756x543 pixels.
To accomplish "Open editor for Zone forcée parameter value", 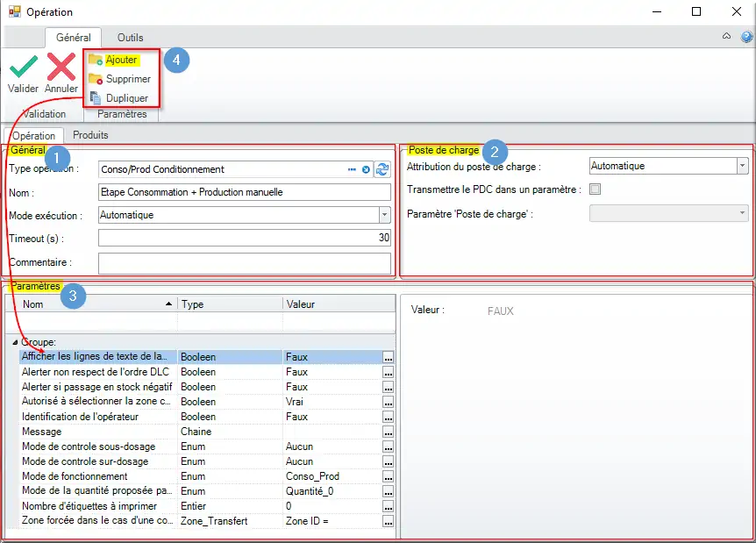I will pyautogui.click(x=389, y=522).
